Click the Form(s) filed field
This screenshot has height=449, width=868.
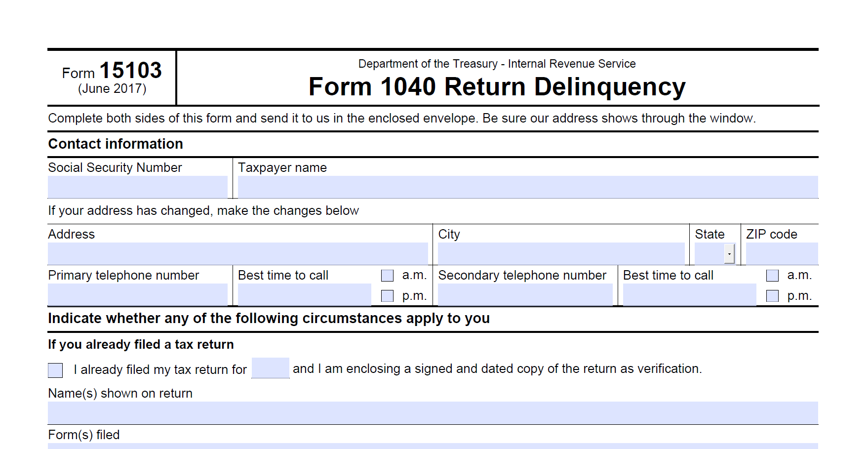(433, 446)
